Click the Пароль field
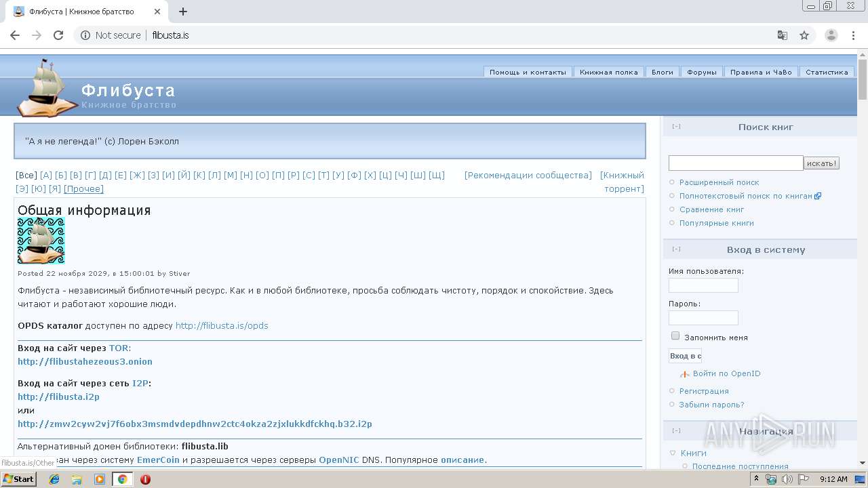Screen dimensions: 868x488 point(703,318)
